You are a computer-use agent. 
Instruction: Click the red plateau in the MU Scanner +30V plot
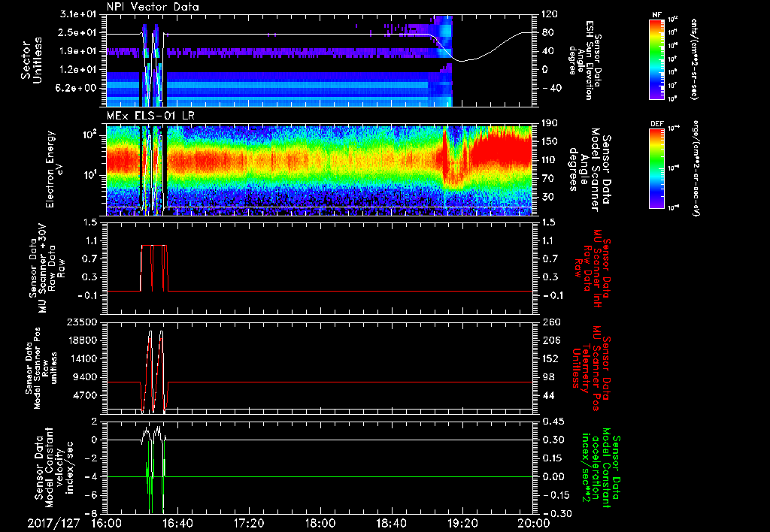coord(154,246)
